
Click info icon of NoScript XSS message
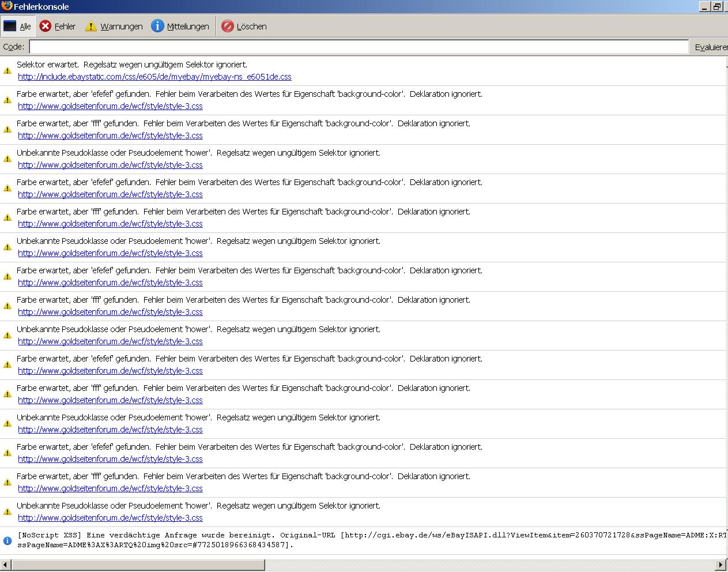point(7,541)
